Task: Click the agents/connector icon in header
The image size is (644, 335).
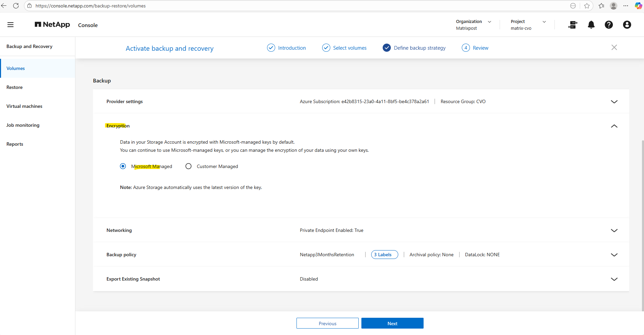Action: point(573,25)
